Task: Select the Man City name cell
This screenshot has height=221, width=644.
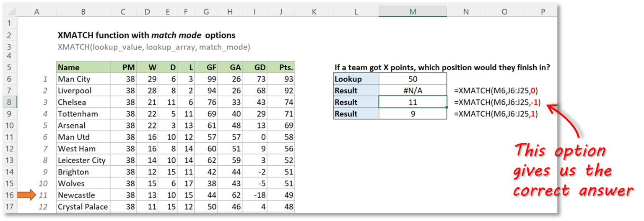Action: tap(83, 79)
